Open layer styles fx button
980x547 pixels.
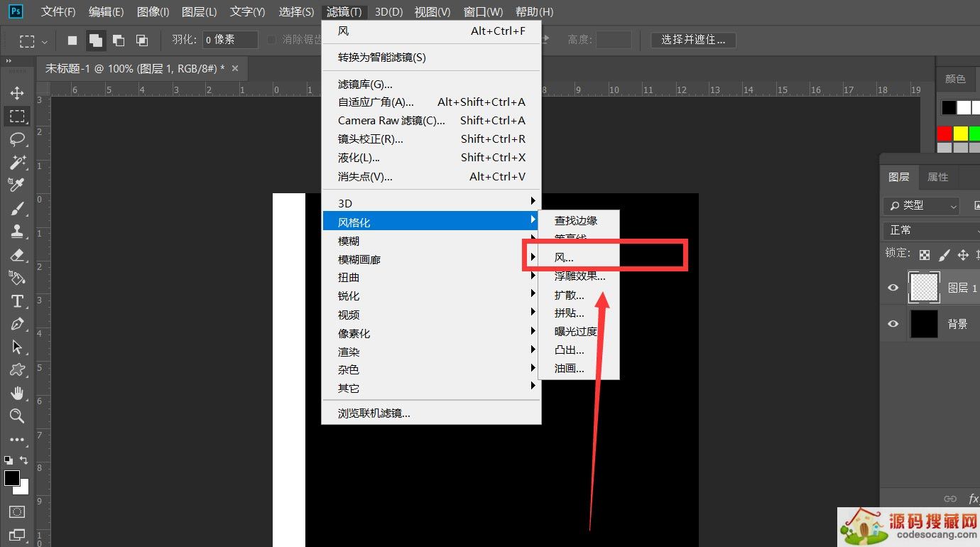(974, 499)
